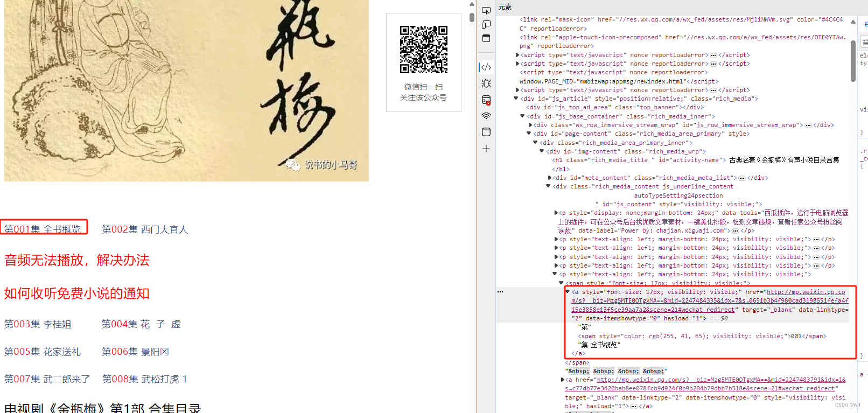Click the mp.weixin.qq.com href in selected node
Screen dimensions: 868x413
click(x=710, y=301)
